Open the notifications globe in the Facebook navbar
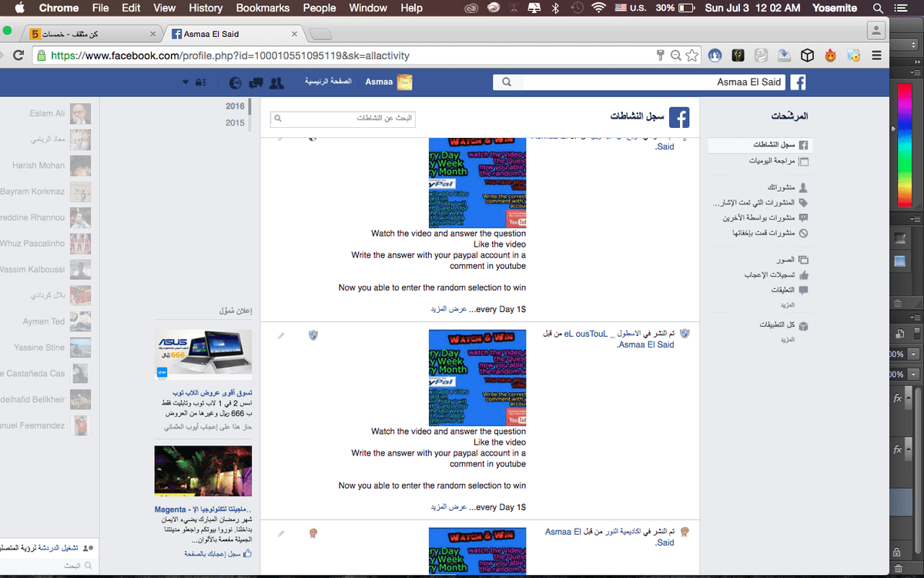Image resolution: width=924 pixels, height=578 pixels. [x=235, y=82]
